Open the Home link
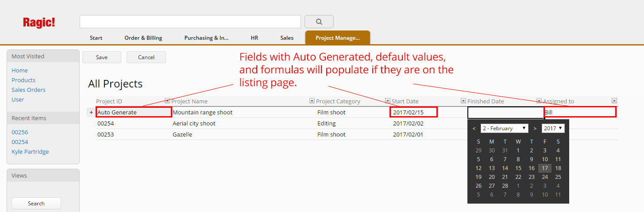 pos(19,70)
